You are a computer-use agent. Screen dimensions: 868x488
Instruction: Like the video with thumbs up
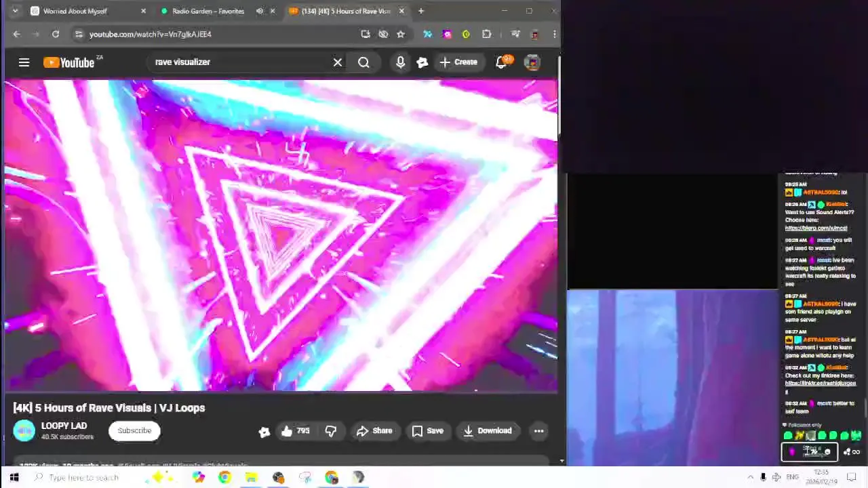pos(295,430)
